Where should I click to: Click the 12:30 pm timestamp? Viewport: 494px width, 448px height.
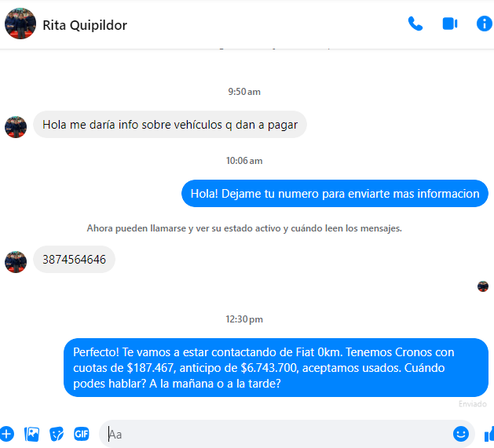[244, 319]
